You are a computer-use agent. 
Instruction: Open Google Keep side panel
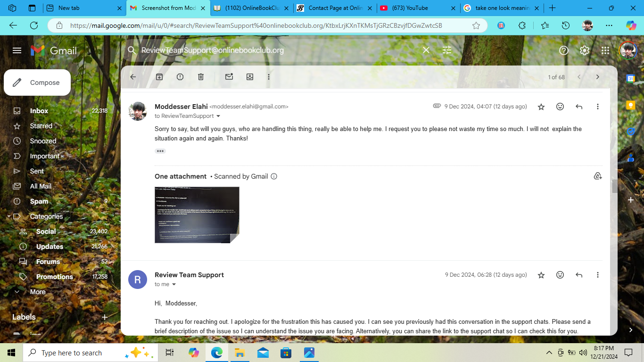pyautogui.click(x=631, y=105)
